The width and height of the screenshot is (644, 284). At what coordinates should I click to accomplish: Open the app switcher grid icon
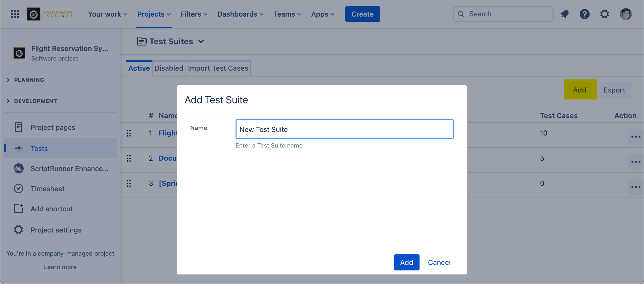coord(15,14)
